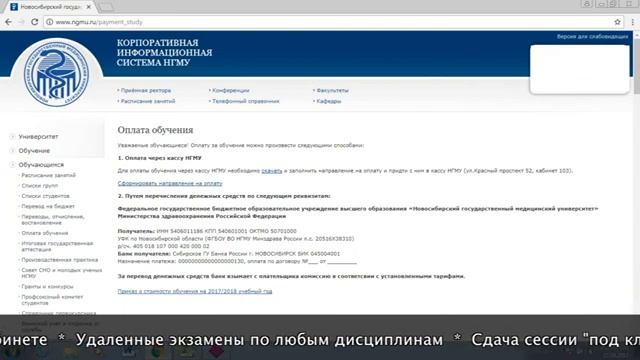Open Списки групп sidebar item
This screenshot has height=360, width=640.
pos(40,186)
